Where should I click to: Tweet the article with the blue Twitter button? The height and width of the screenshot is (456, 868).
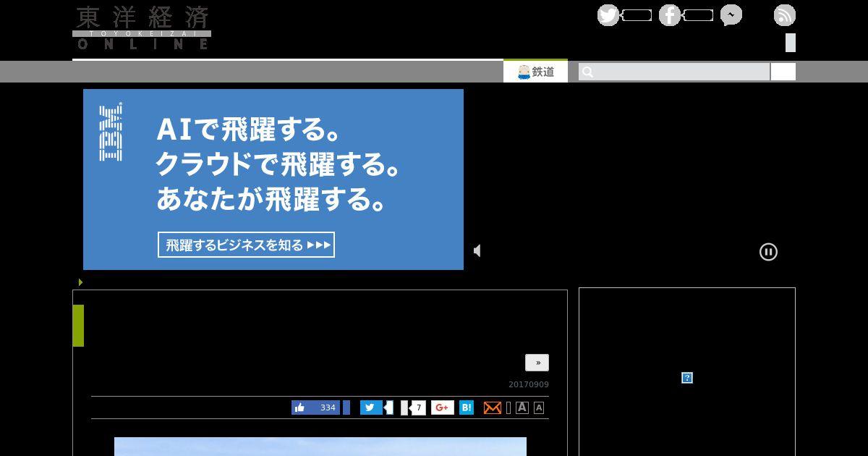(371, 408)
